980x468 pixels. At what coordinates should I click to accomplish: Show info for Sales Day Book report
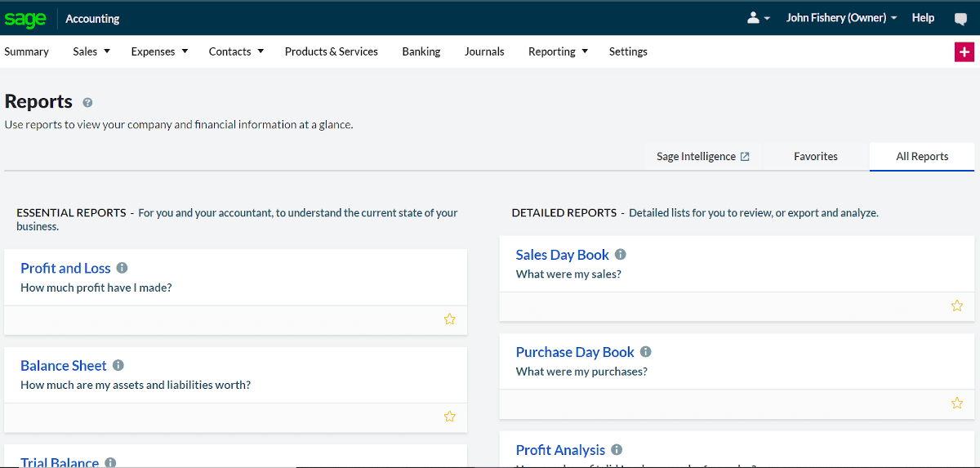coord(621,255)
